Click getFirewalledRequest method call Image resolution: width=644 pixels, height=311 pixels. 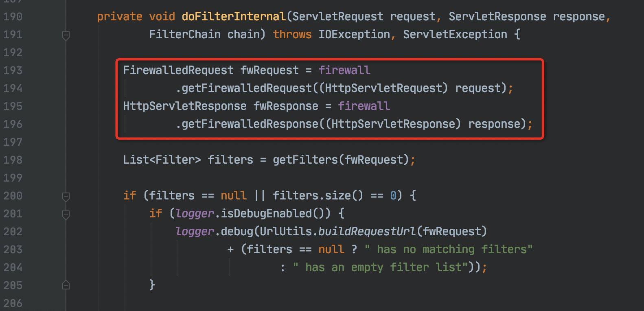[x=247, y=88]
